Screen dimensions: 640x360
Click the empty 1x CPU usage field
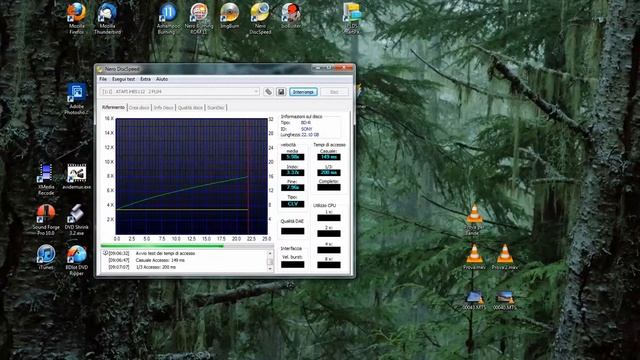pyautogui.click(x=329, y=218)
